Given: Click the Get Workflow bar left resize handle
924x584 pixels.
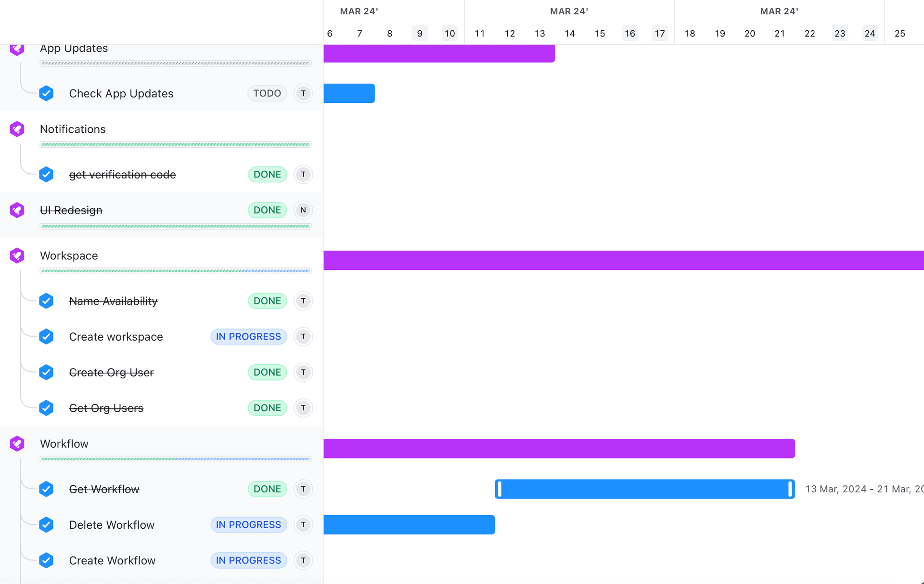Looking at the screenshot, I should [500, 489].
